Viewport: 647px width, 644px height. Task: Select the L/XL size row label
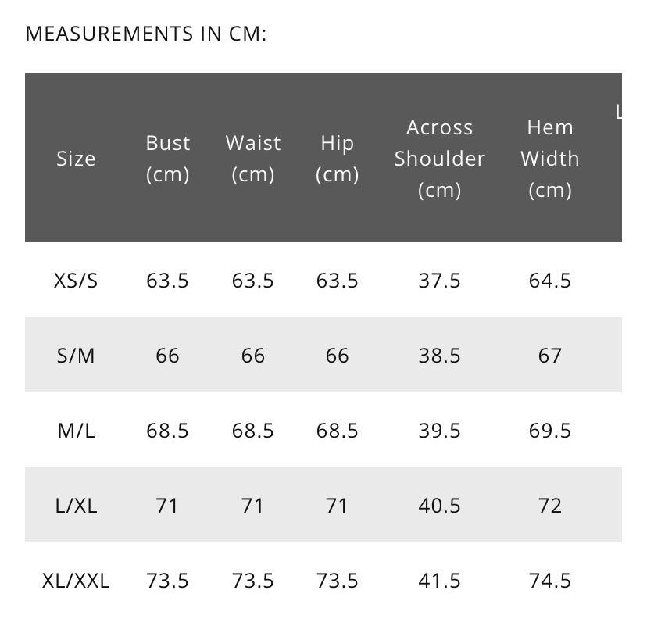[76, 506]
